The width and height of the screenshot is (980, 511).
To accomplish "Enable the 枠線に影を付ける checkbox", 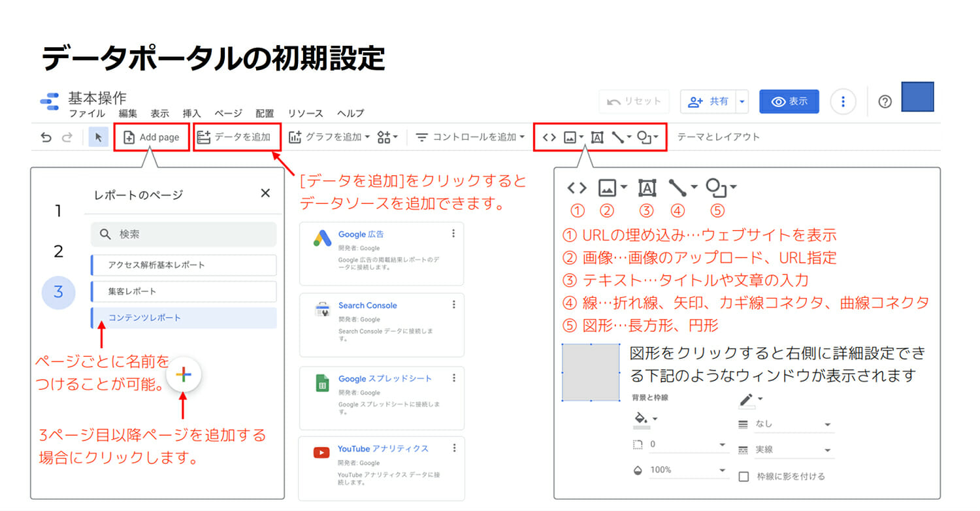I will coord(743,476).
